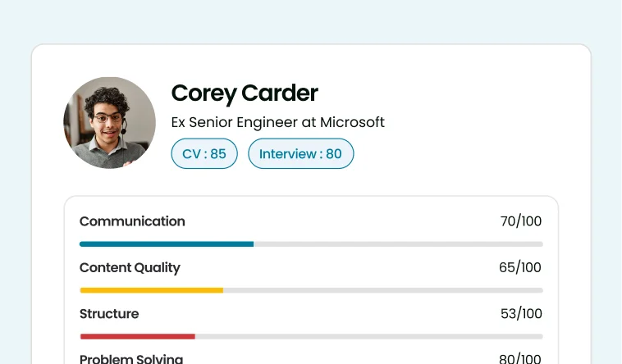Screen dimensions: 622x364
Task: Click Corey Carder's profile photo
Action: click(x=109, y=122)
